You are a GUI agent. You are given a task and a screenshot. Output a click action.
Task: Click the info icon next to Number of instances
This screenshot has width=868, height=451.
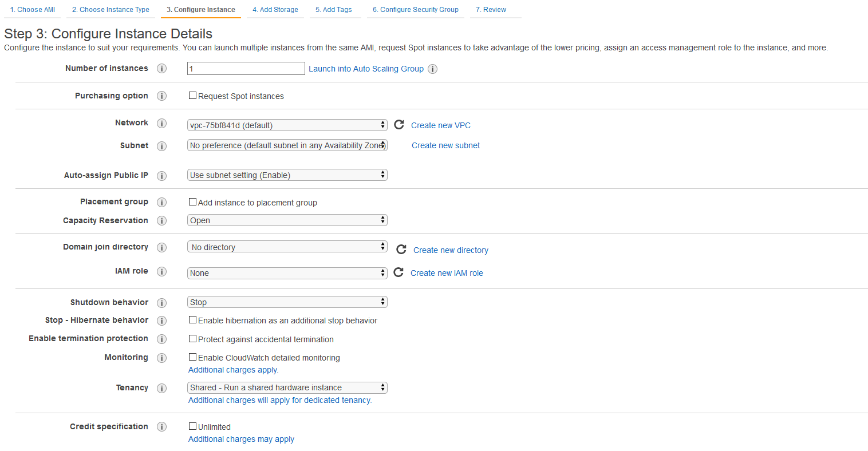click(162, 69)
